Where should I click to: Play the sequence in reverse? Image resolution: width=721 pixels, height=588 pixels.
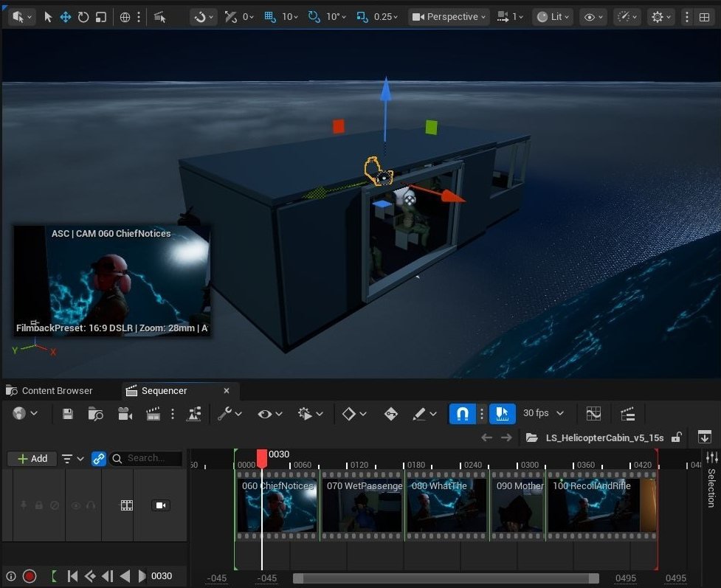click(x=125, y=576)
